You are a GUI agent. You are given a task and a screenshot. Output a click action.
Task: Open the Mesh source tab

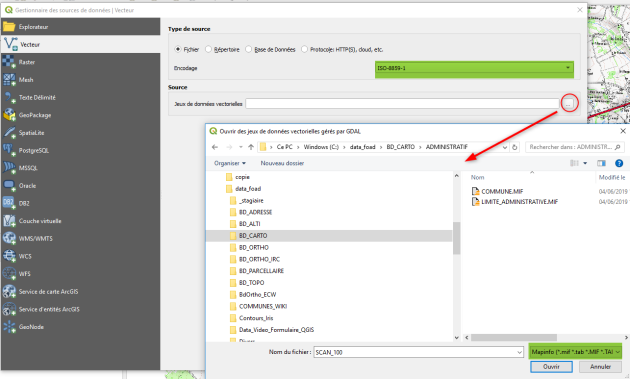pos(80,80)
